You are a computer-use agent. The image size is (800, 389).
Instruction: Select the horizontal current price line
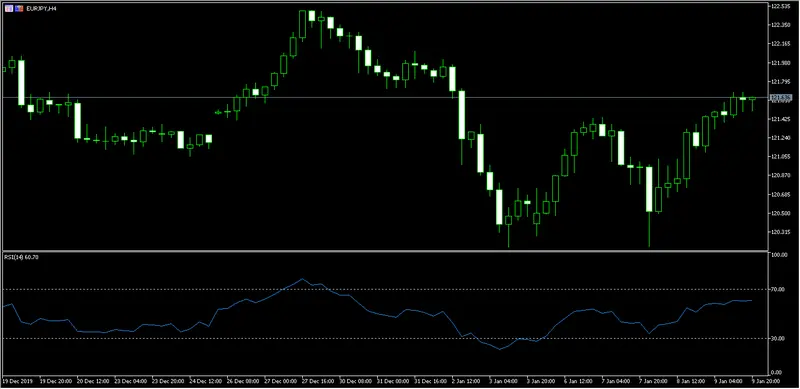(385, 97)
